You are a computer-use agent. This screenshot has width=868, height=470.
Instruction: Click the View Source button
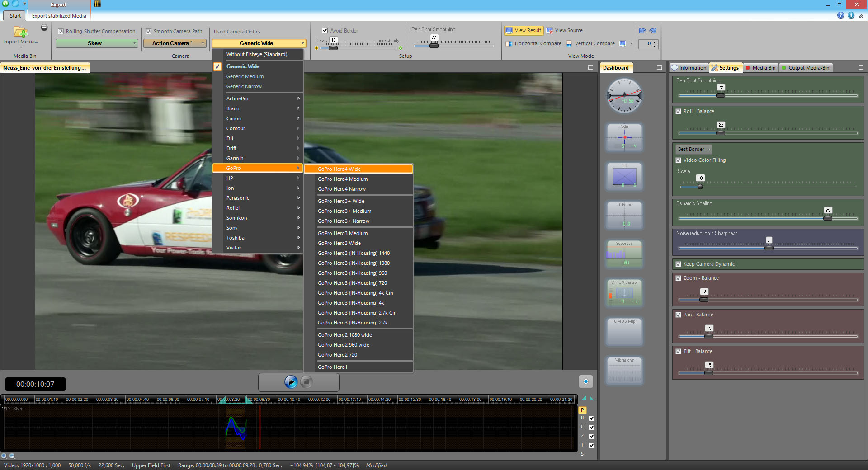pos(565,31)
